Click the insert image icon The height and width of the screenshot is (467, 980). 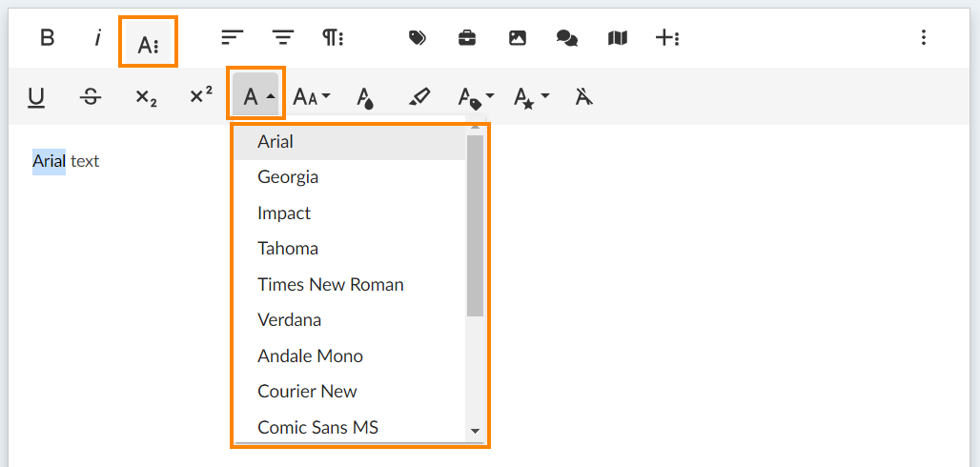point(517,38)
